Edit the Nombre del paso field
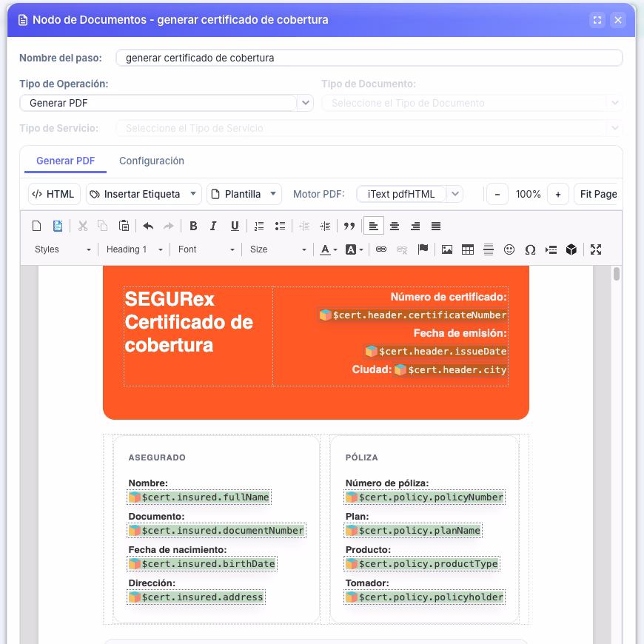 (369, 58)
